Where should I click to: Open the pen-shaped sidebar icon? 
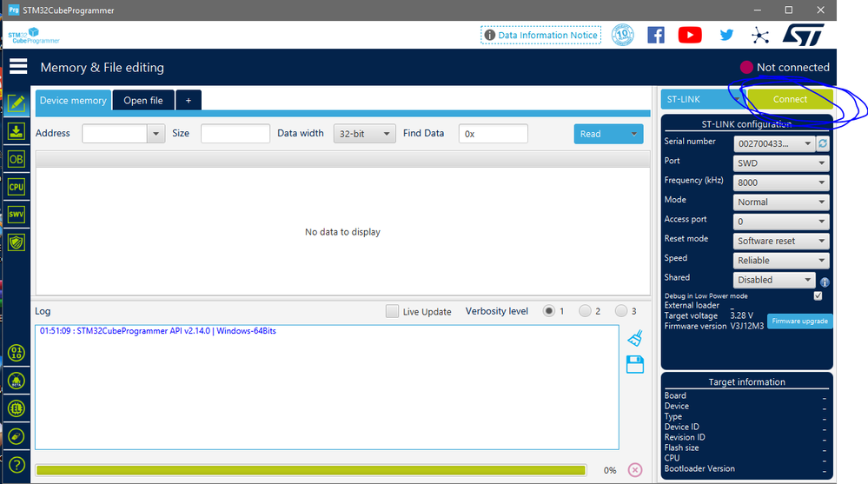pyautogui.click(x=16, y=436)
